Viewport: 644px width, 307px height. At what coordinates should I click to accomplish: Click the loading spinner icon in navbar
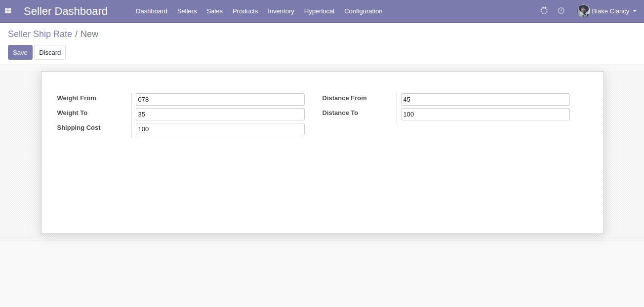[544, 10]
